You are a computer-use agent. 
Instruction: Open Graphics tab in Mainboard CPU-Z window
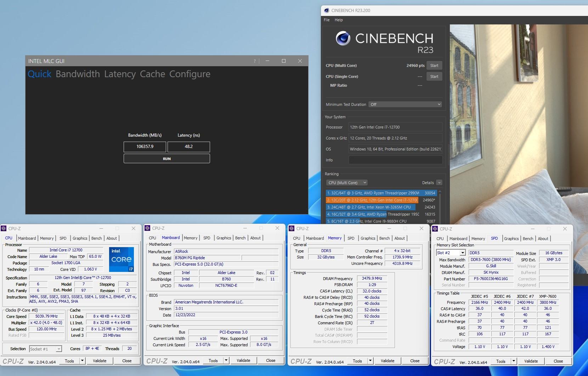pos(224,238)
